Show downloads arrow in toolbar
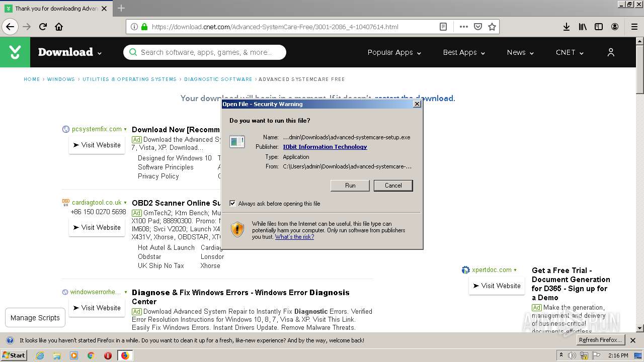644x362 pixels. [x=567, y=27]
